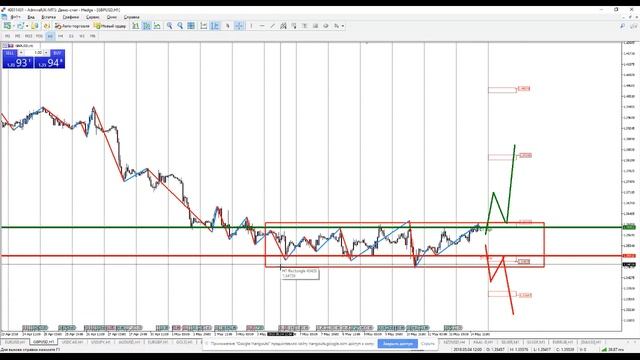Click the blue Закрыть доступ button
This screenshot has width=640, height=360.
tap(398, 344)
